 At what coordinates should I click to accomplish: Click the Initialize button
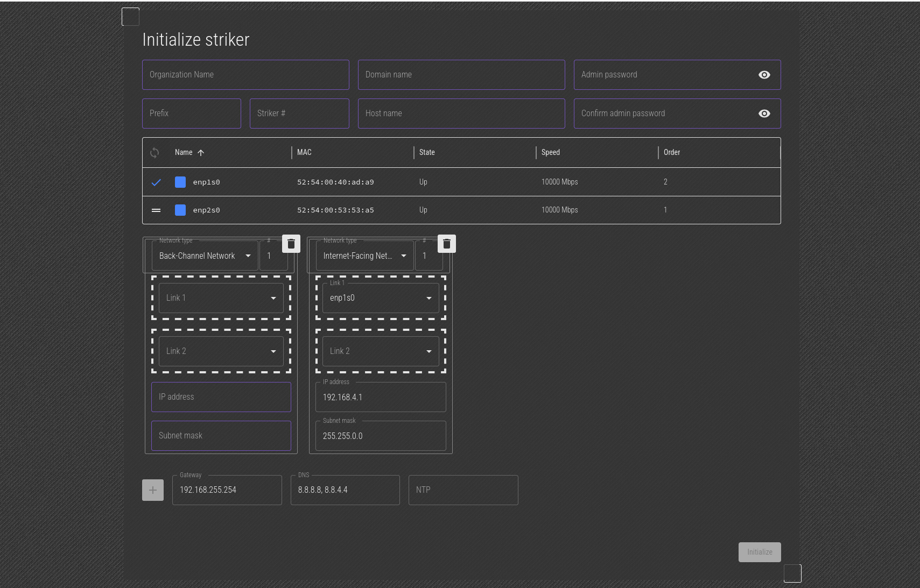tap(760, 552)
